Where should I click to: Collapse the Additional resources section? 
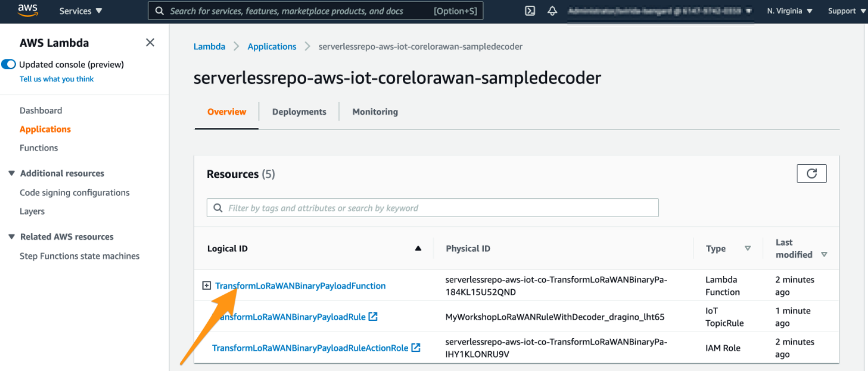coord(11,173)
